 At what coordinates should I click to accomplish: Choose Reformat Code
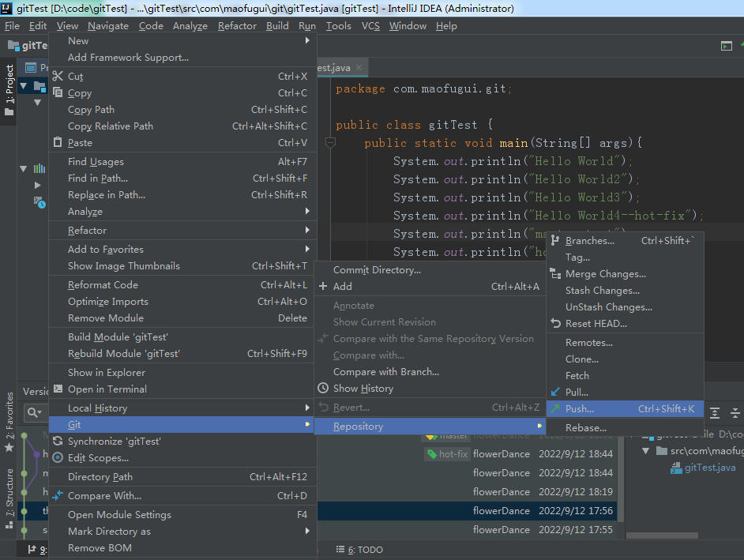coord(182,285)
